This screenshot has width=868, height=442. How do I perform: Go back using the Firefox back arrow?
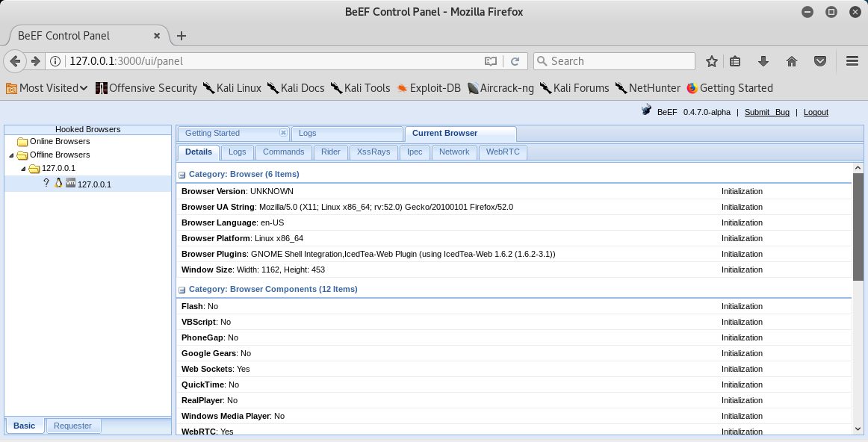[15, 61]
